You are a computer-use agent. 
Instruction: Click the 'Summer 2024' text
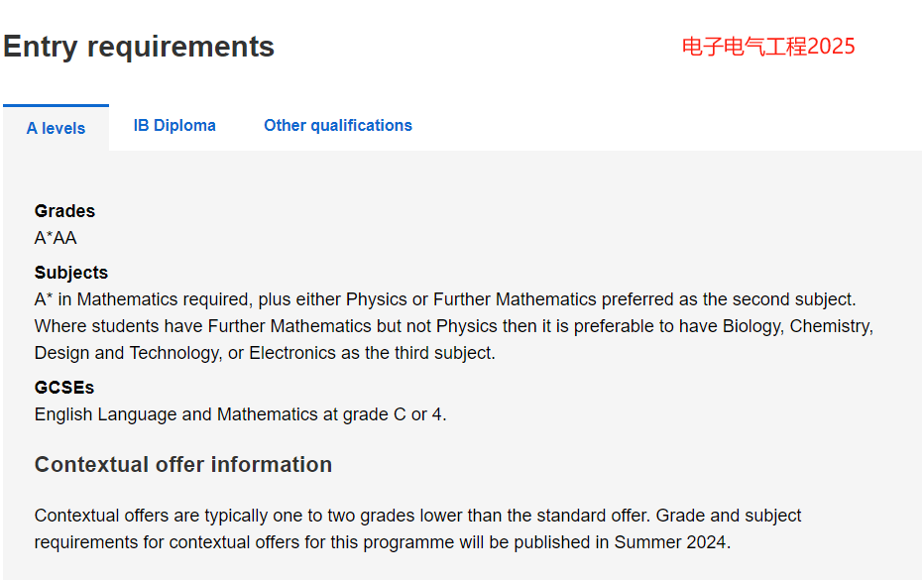[670, 542]
